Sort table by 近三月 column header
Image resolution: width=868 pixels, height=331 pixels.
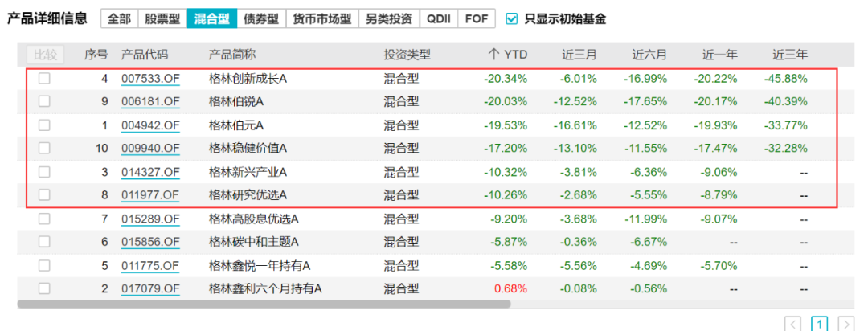579,55
